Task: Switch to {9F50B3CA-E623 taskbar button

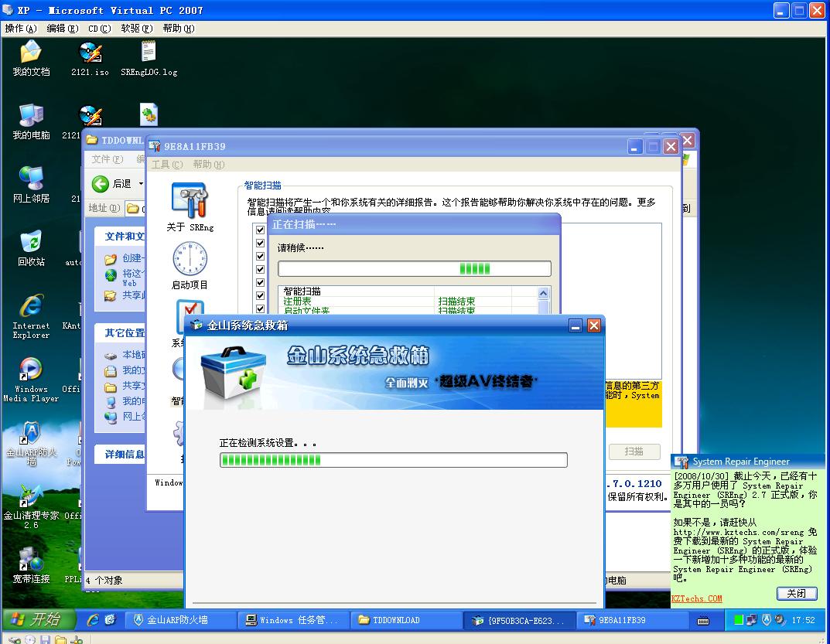Action: click(519, 620)
